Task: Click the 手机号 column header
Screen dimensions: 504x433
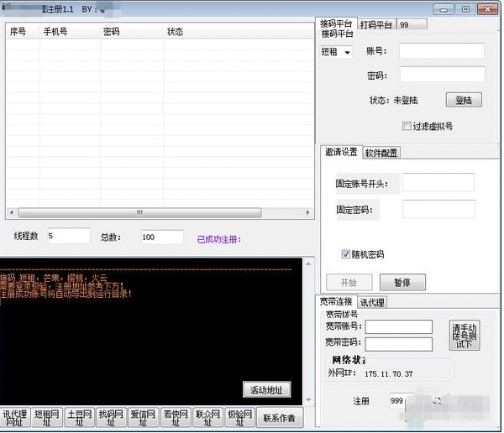Action: (70, 32)
